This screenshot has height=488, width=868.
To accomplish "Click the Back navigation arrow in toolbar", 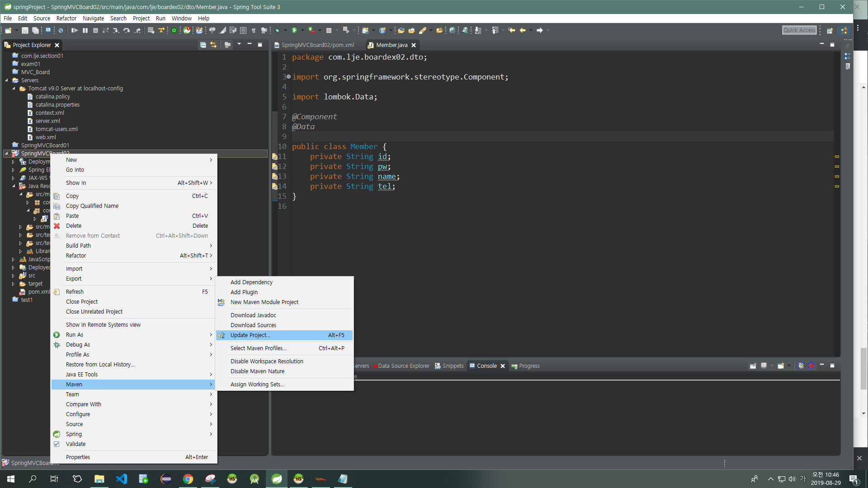I will coord(523,30).
